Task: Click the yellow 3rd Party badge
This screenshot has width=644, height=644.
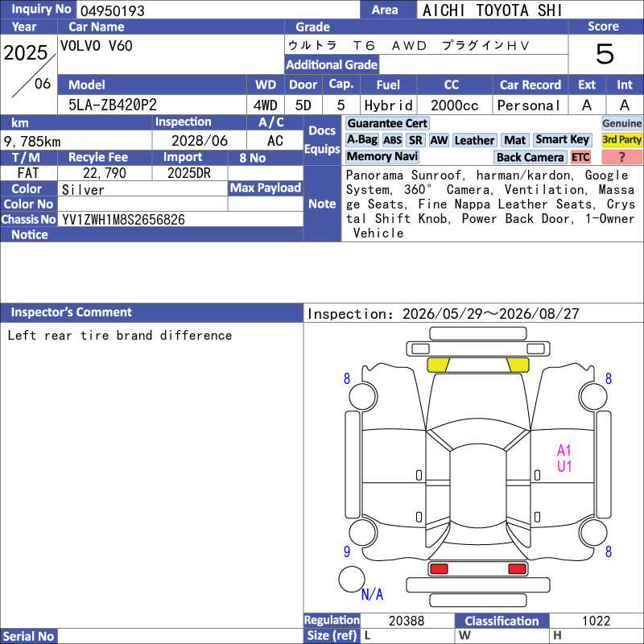Action: click(x=621, y=139)
